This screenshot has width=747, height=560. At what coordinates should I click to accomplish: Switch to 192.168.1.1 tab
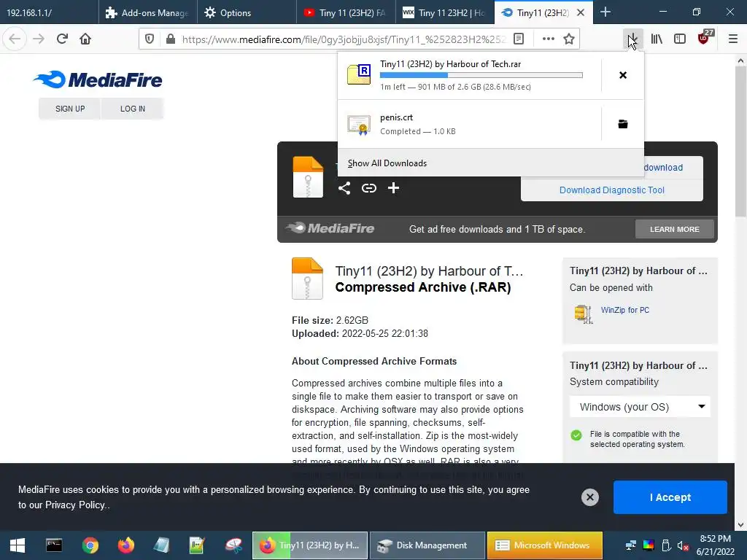(49, 12)
